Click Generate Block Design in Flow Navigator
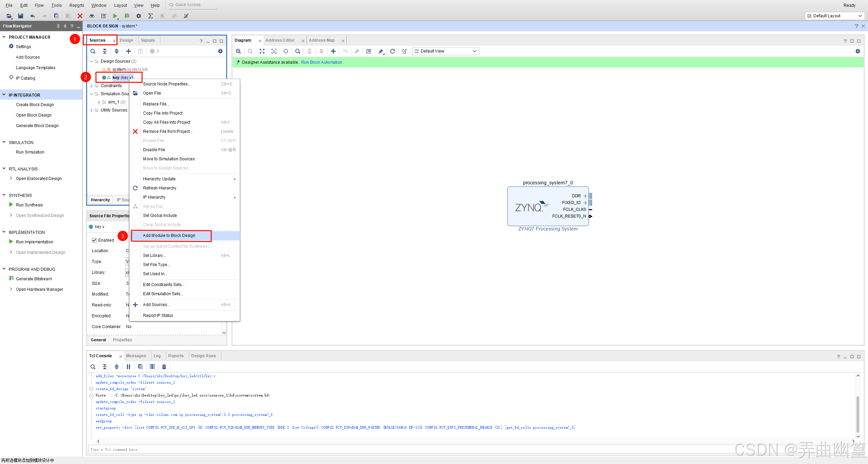The height and width of the screenshot is (464, 868). pos(37,126)
